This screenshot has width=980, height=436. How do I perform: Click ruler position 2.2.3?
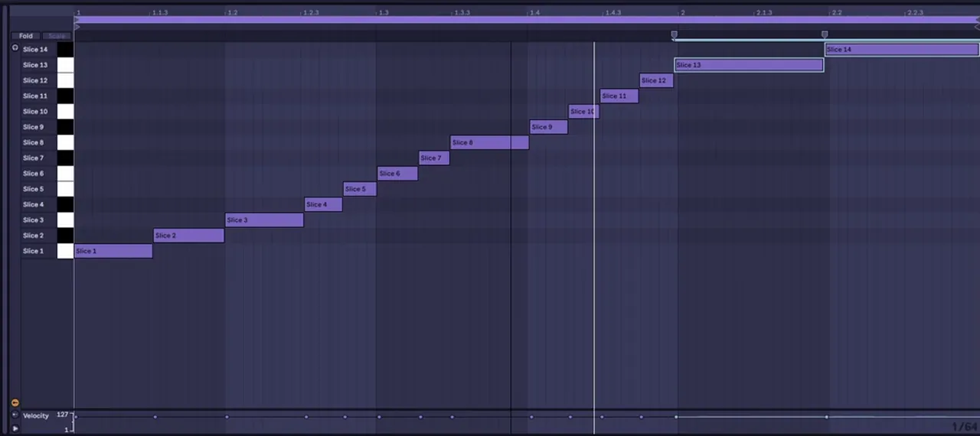pos(914,13)
